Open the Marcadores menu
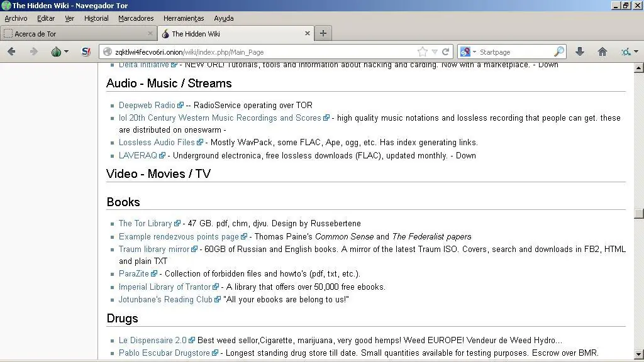Screen dimensions: 644x362 point(136,18)
